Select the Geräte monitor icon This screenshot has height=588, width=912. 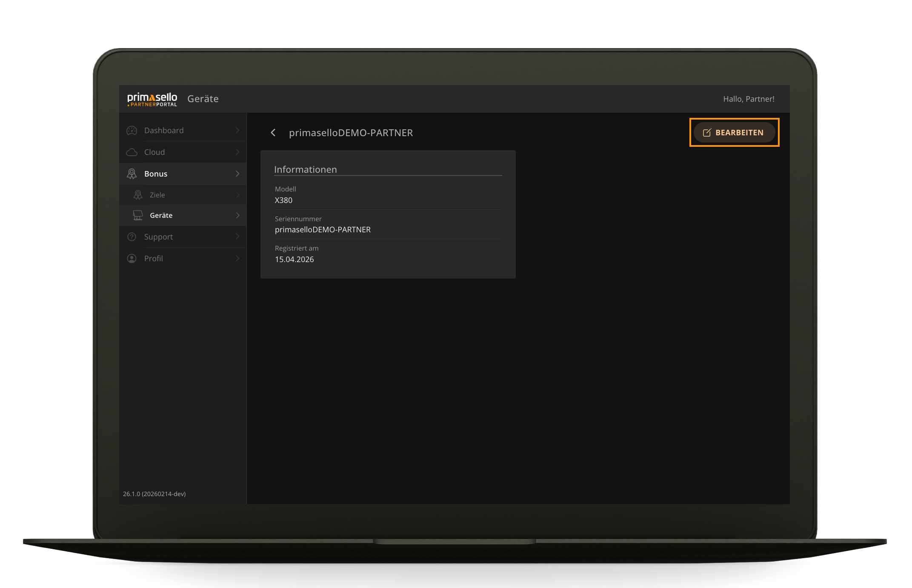(137, 215)
